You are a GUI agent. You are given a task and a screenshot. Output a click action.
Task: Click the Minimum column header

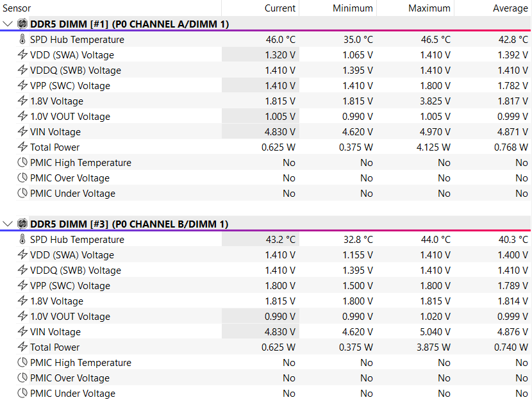point(353,8)
